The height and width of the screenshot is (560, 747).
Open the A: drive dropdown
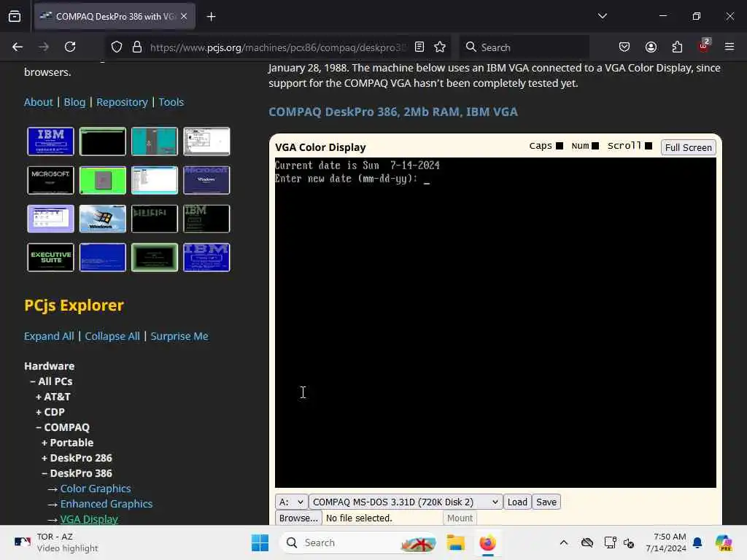290,502
